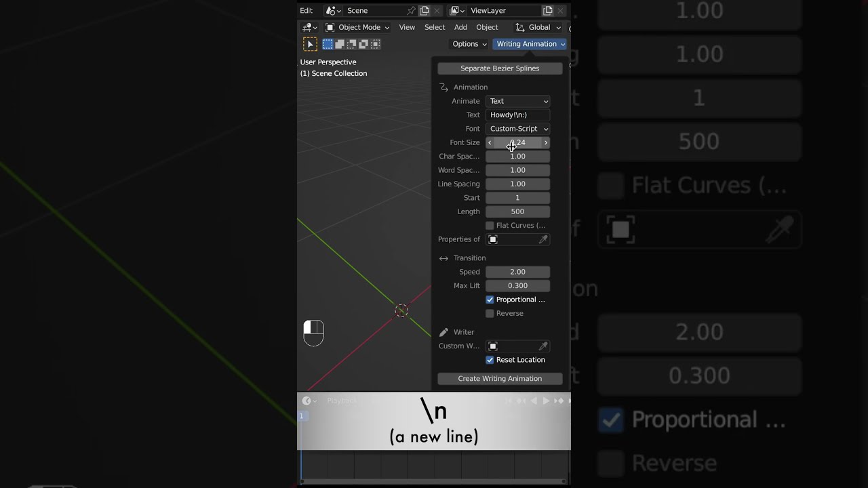
Task: Click the Line Spacing value field
Action: tap(517, 184)
